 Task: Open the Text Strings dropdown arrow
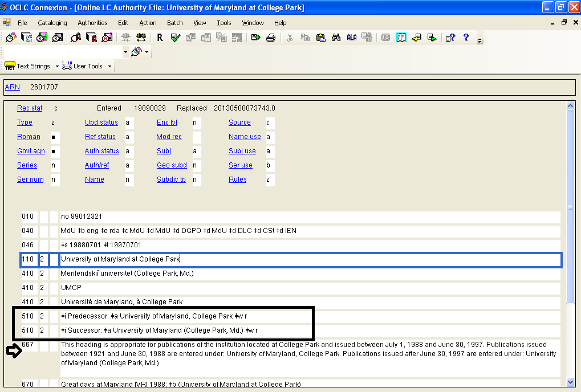[x=57, y=66]
